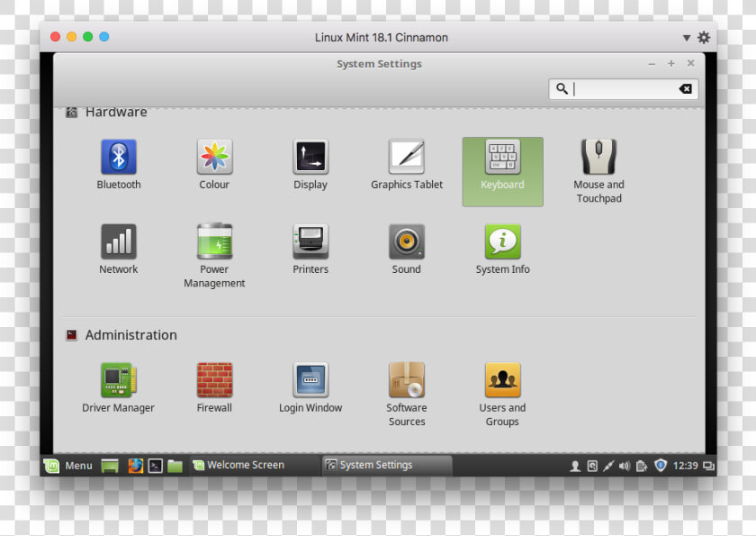Open Bluetooth settings
This screenshot has width=756, height=536.
pos(119,165)
